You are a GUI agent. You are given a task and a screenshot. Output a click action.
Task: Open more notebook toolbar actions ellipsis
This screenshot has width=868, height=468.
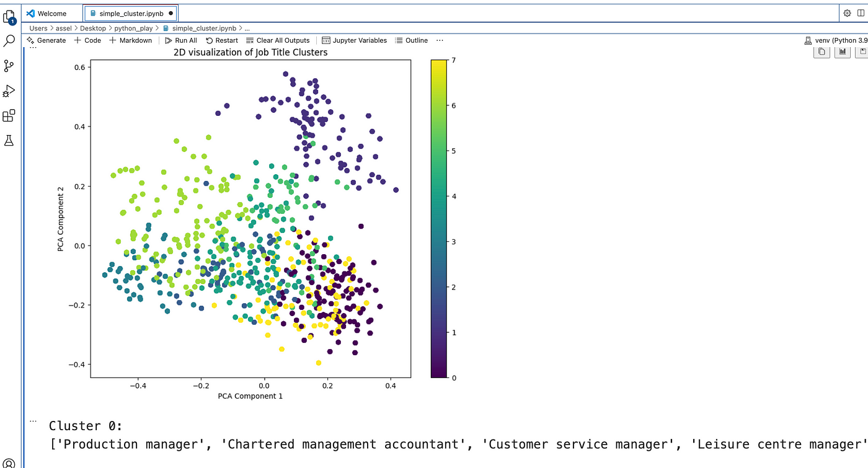440,40
